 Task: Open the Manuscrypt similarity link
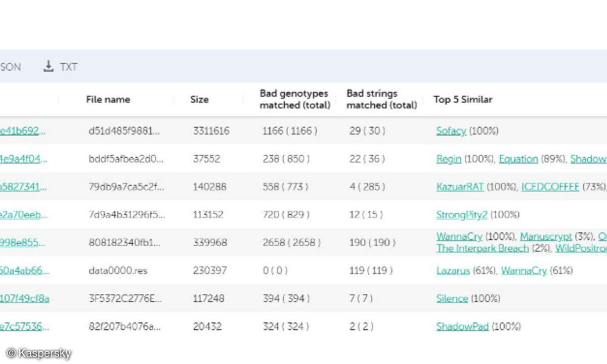pyautogui.click(x=546, y=237)
